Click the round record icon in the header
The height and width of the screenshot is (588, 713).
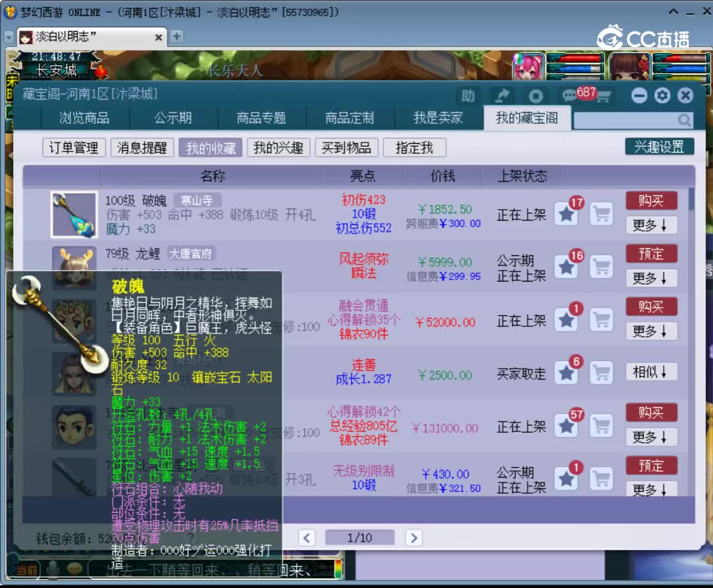click(x=535, y=96)
